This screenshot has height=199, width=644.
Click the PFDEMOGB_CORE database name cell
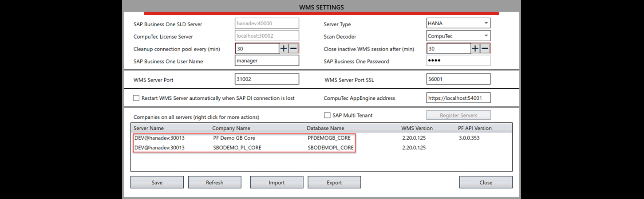pos(330,138)
